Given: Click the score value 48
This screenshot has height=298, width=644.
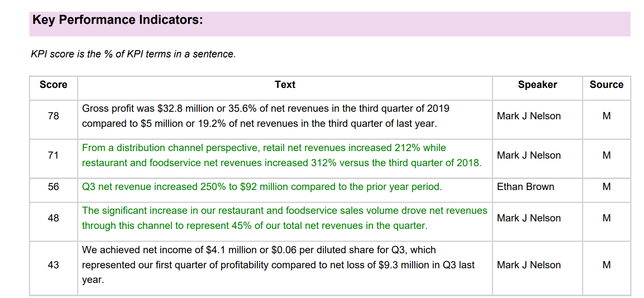Looking at the screenshot, I should click(x=53, y=218).
